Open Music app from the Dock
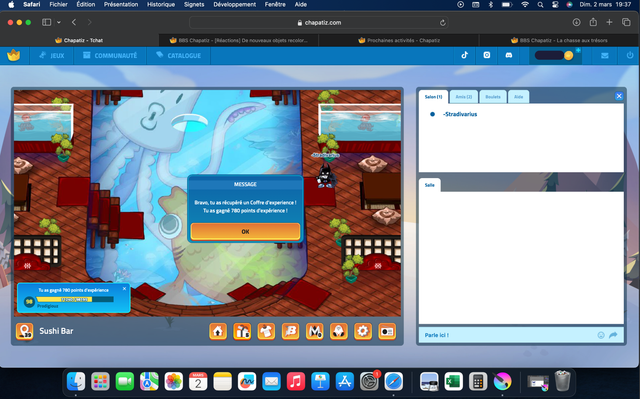This screenshot has height=399, width=640. coord(296,382)
